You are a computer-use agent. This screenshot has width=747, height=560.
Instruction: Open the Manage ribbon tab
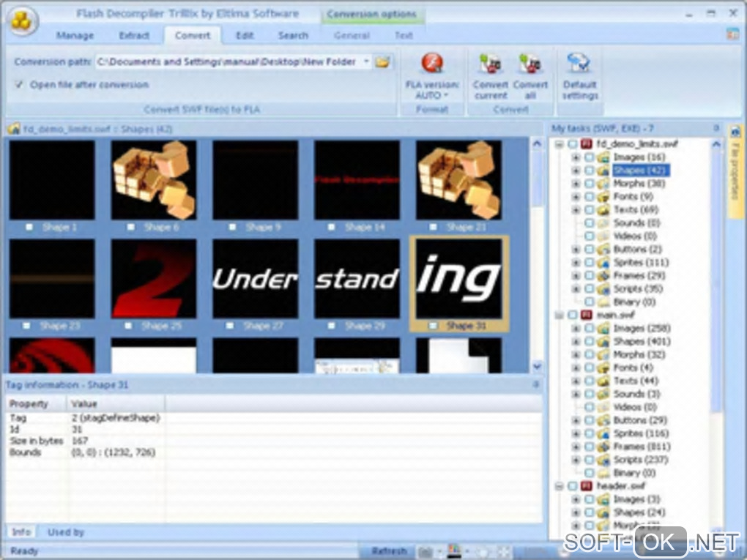(75, 35)
